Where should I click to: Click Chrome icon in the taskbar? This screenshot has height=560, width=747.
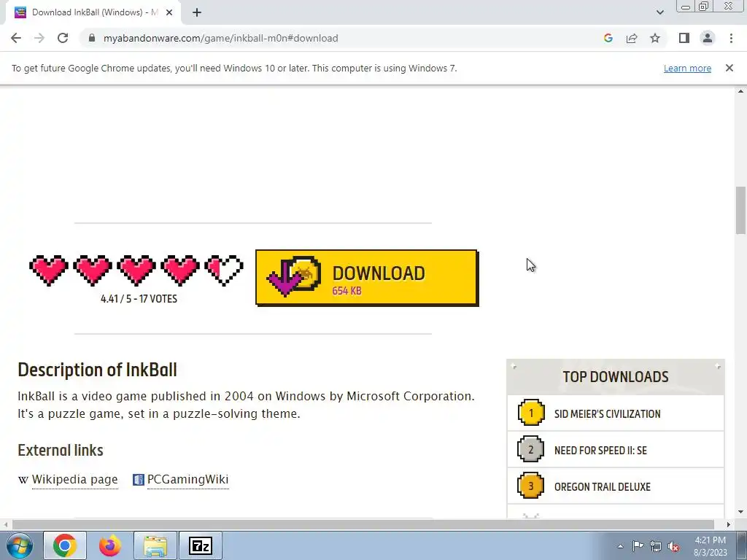coord(65,545)
